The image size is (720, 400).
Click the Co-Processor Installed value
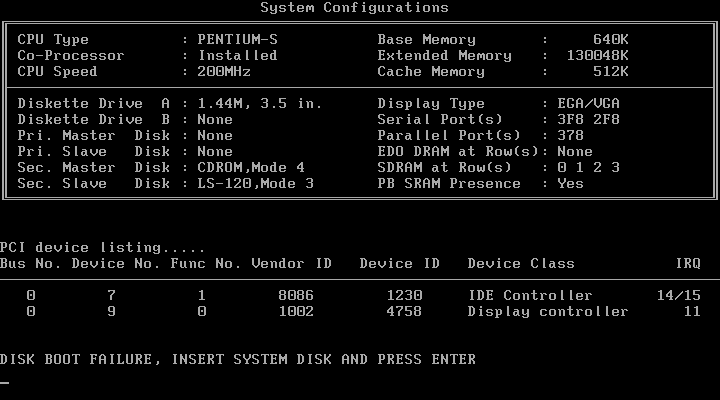click(x=237, y=56)
